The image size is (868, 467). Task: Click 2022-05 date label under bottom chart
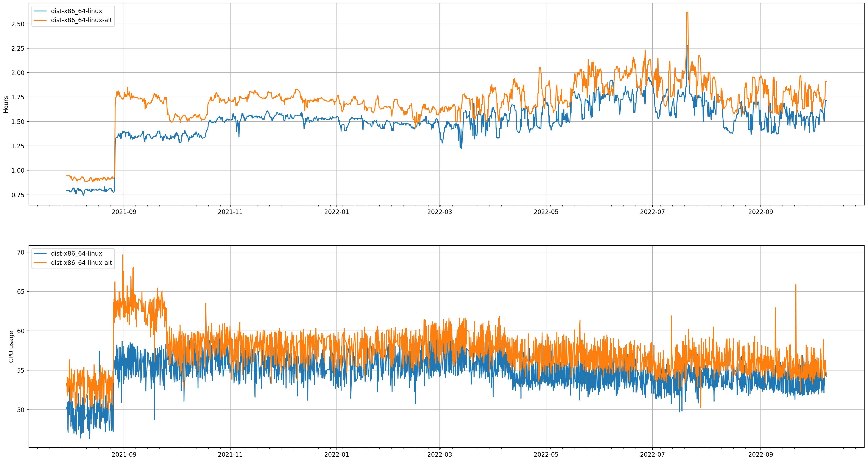point(546,454)
